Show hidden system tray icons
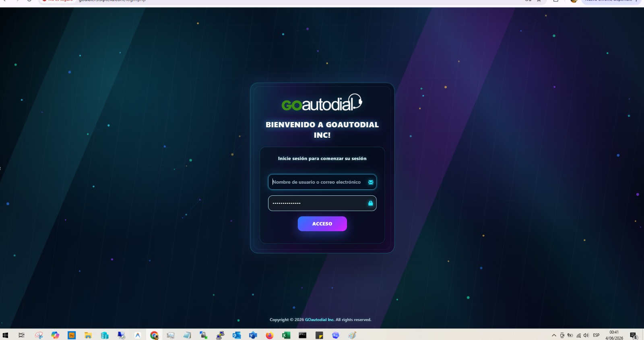Image resolution: width=644 pixels, height=340 pixels. (554, 335)
